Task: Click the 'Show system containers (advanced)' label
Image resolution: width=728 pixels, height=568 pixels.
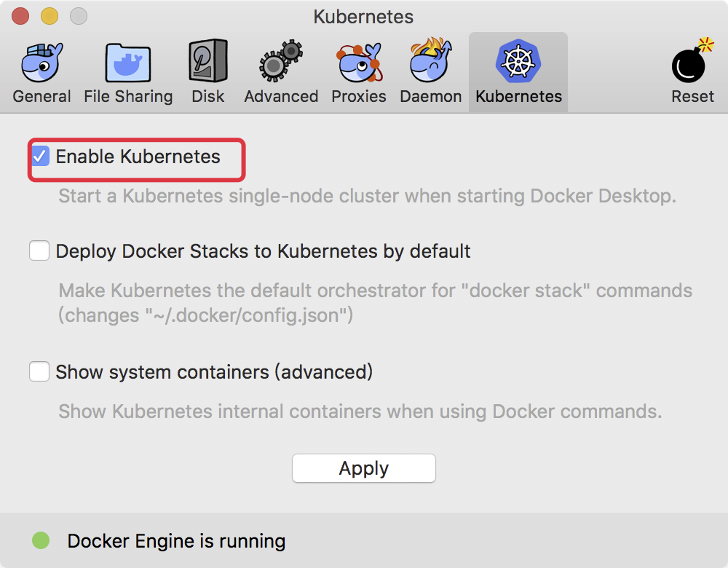Action: point(214,372)
